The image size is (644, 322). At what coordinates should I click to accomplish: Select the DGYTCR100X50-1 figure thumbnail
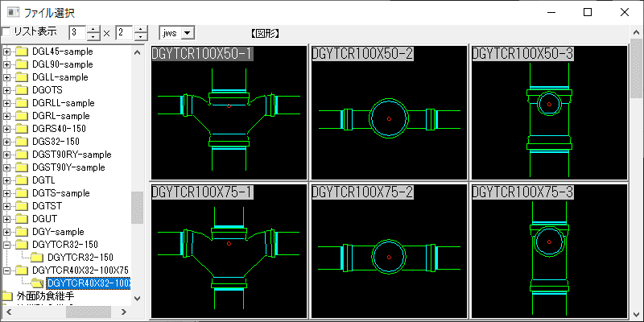tap(229, 113)
